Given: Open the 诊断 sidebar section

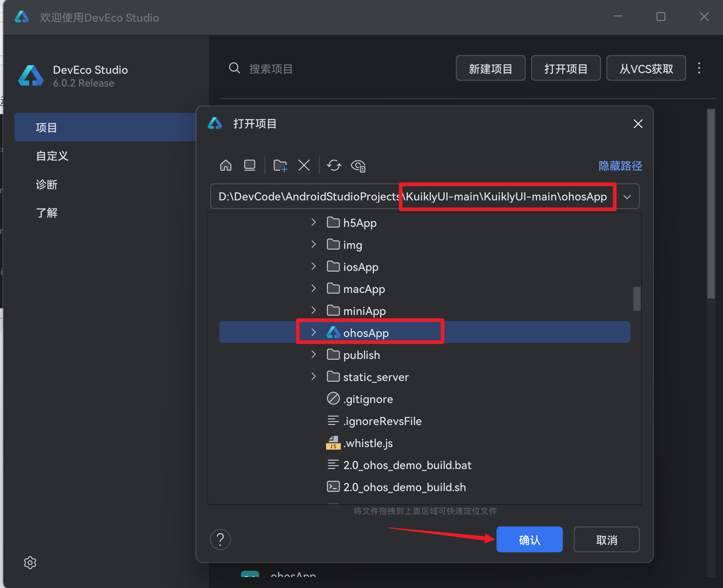Looking at the screenshot, I should pos(47,185).
